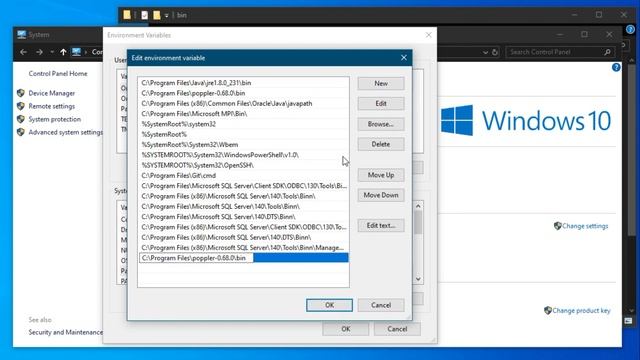
Task: Expand the address bar history dropdown
Action: pyautogui.click(x=485, y=52)
